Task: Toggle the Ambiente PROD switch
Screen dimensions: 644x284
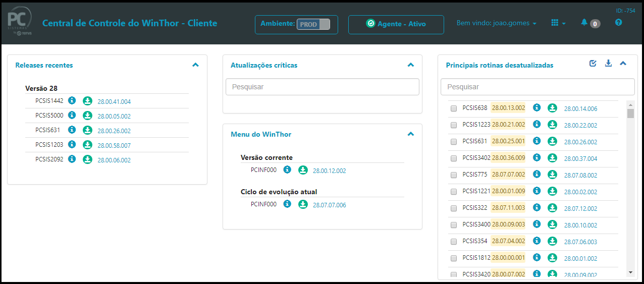Action: tap(313, 24)
